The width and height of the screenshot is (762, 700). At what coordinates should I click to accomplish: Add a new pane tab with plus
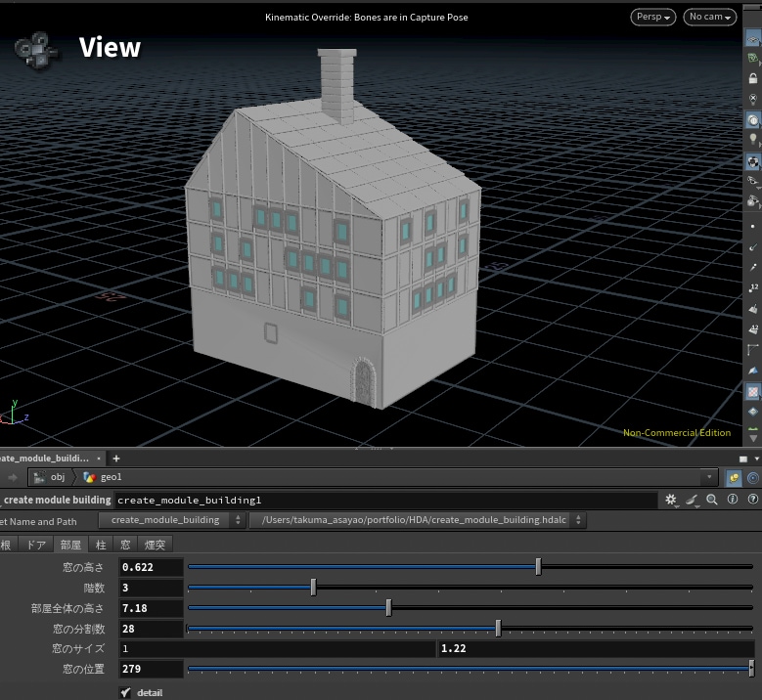coord(116,459)
